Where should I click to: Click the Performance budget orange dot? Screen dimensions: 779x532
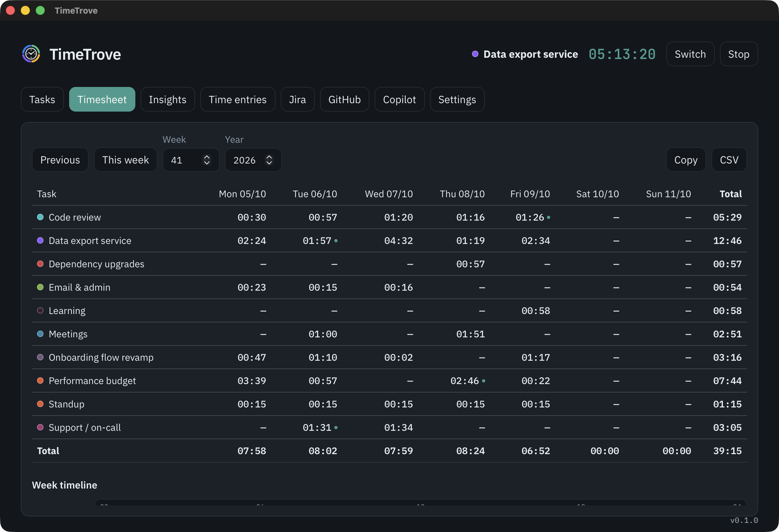40,381
